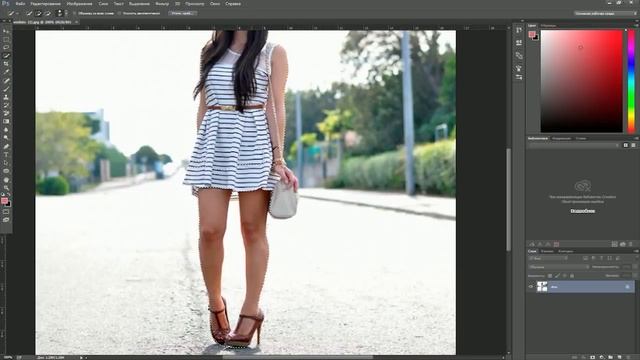Image resolution: width=640 pixels, height=360 pixels.
Task: Select the Eyedropper tool
Action: tap(6, 72)
